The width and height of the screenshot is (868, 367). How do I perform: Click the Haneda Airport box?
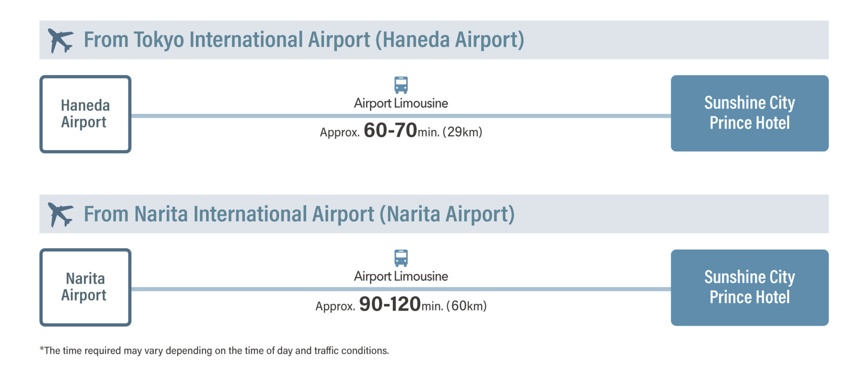pos(85,114)
